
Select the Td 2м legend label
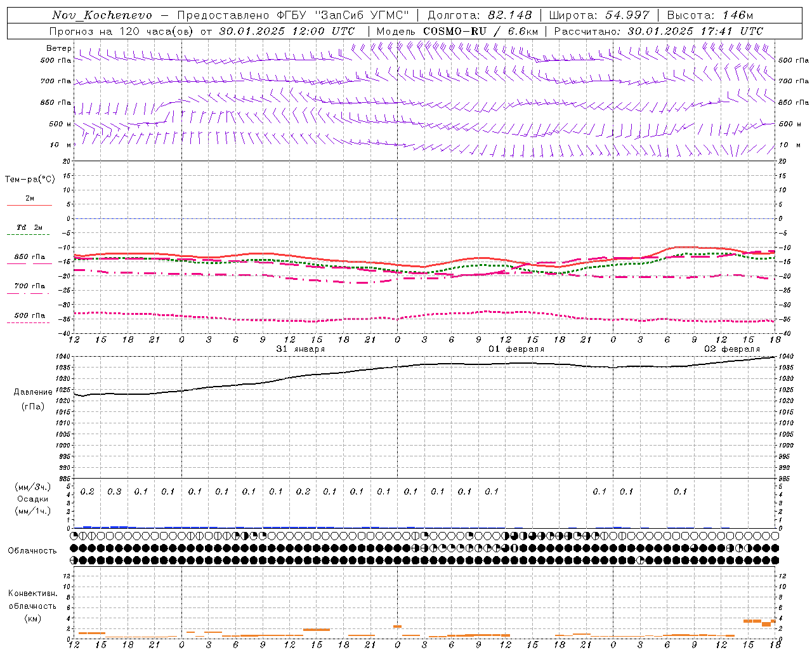coord(30,227)
